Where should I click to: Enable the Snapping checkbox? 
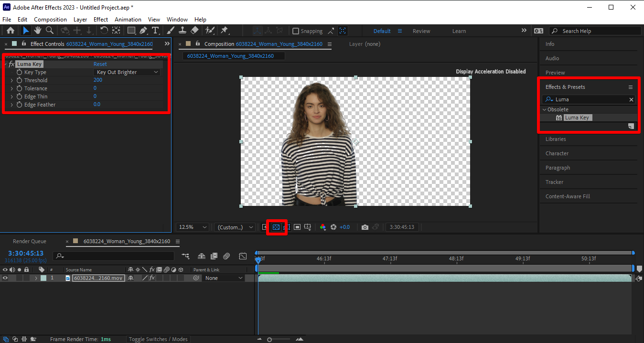[296, 31]
